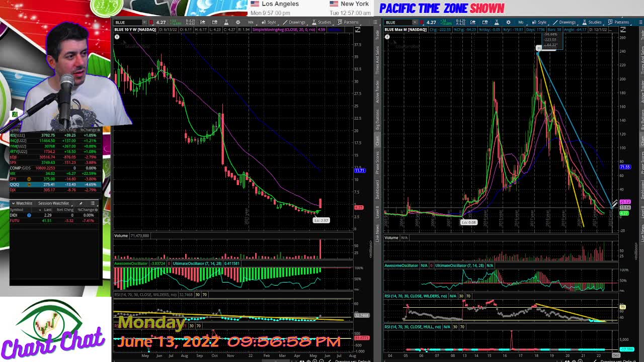Sort Session Watchlist by Symbol column
Image resolution: width=644 pixels, height=362 pixels.
coord(17,210)
